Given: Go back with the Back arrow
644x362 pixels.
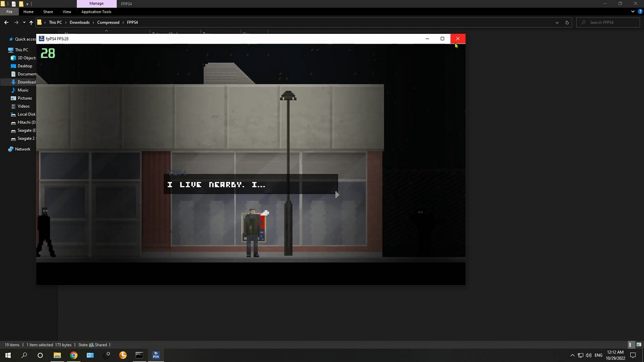Looking at the screenshot, I should point(6,22).
